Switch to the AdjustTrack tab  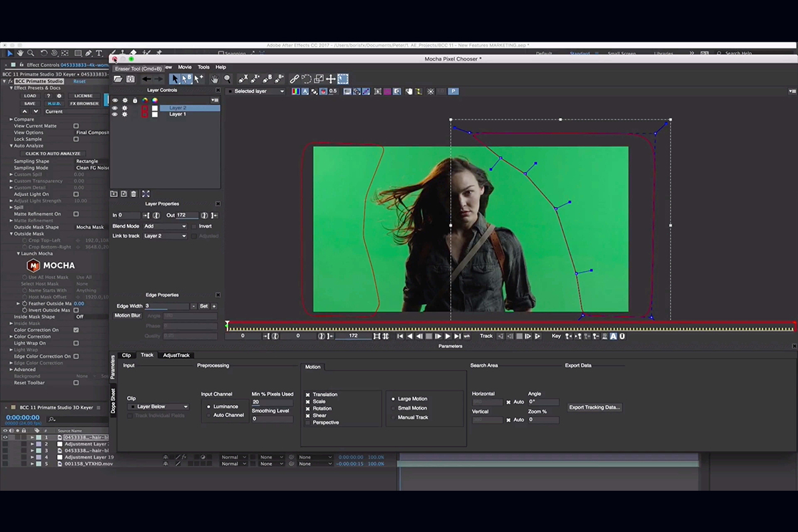pos(176,355)
